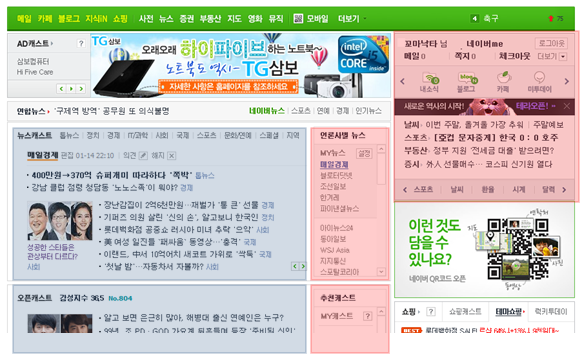Close the 테라오픈 banner with X
This screenshot has height=363, width=581.
[x=567, y=106]
